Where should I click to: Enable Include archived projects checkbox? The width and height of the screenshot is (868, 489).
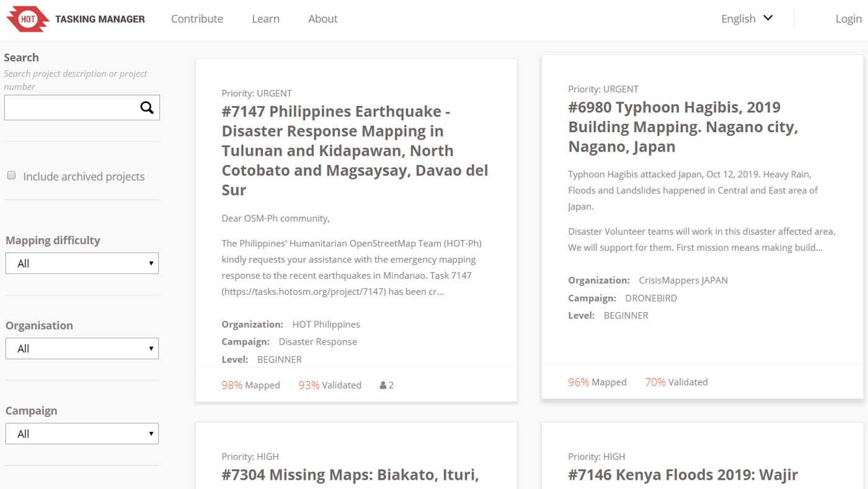coord(11,176)
